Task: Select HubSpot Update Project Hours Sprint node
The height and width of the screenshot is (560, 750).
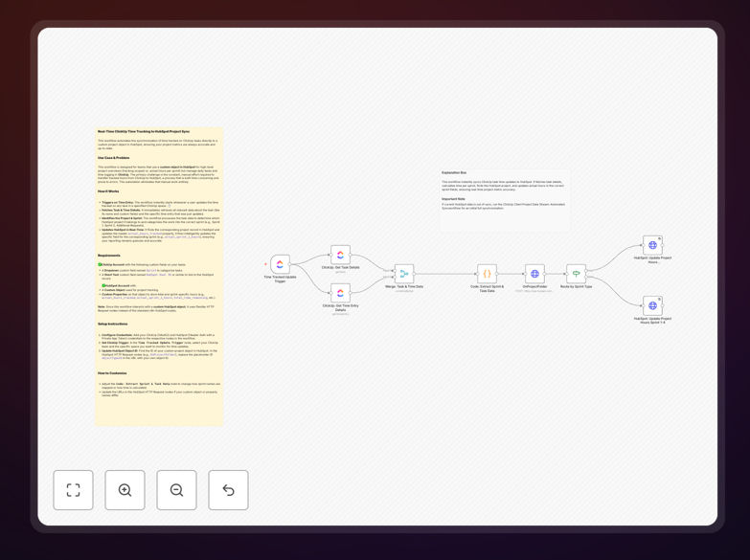Action: pos(652,305)
